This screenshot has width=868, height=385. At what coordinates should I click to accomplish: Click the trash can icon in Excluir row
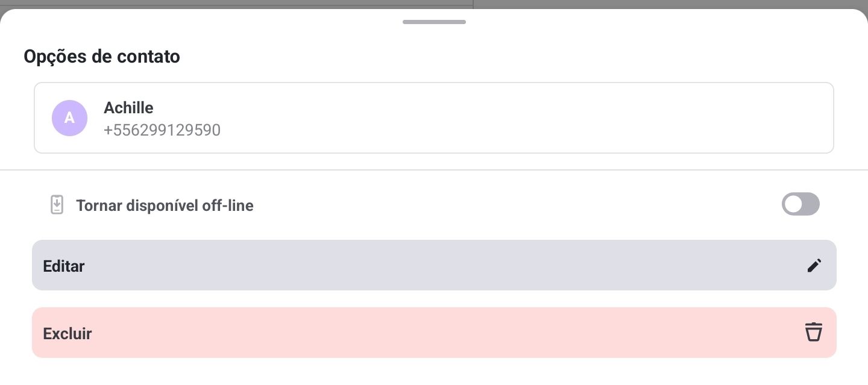pos(814,333)
